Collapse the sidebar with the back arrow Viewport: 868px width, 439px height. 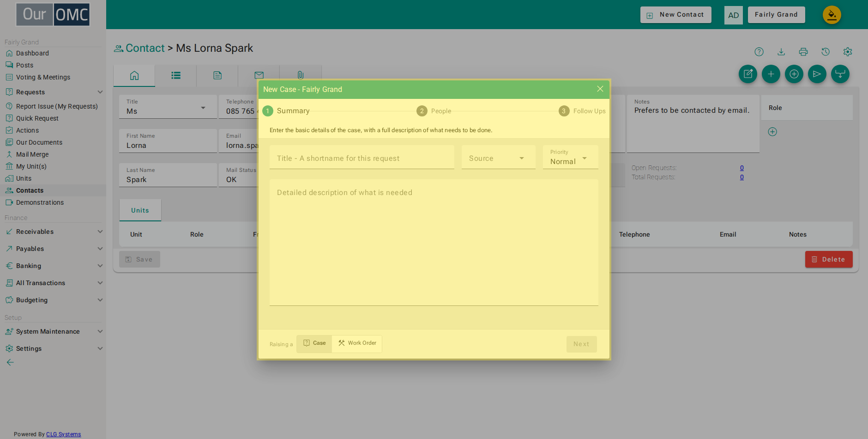tap(10, 362)
